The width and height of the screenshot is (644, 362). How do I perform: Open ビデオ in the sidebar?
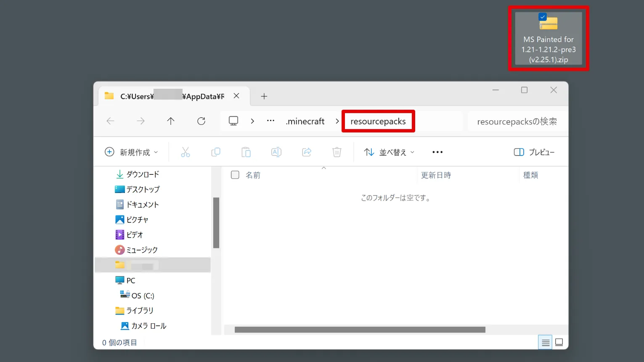(x=129, y=235)
